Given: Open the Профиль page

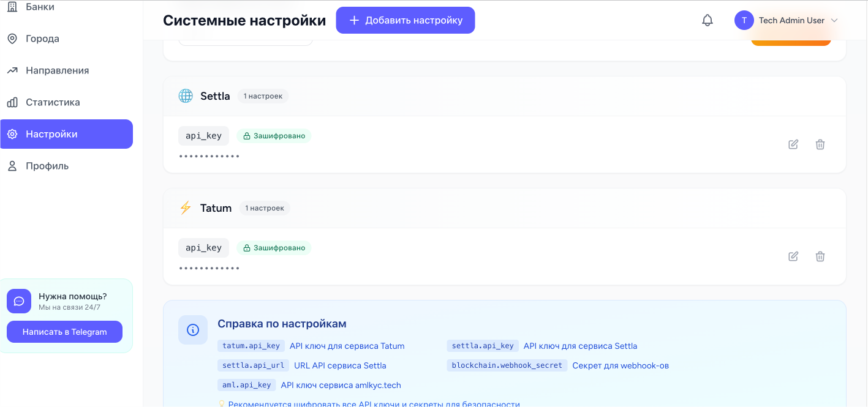Looking at the screenshot, I should [x=47, y=166].
